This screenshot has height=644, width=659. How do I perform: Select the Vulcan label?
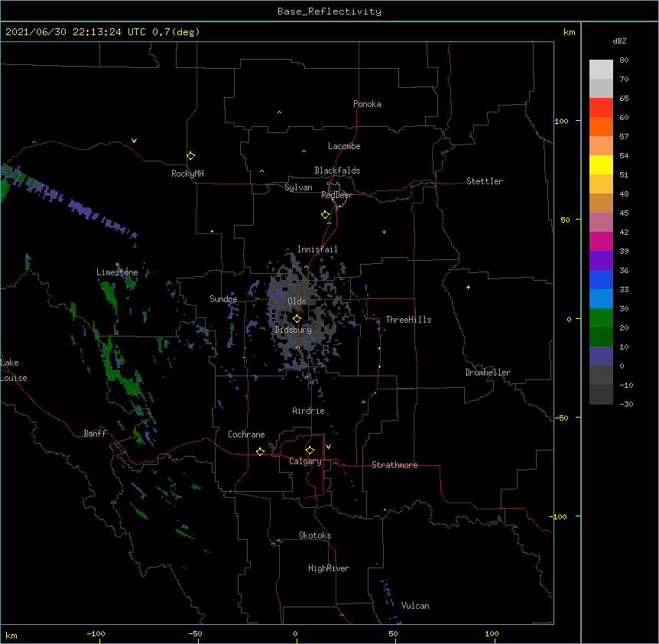tap(415, 606)
